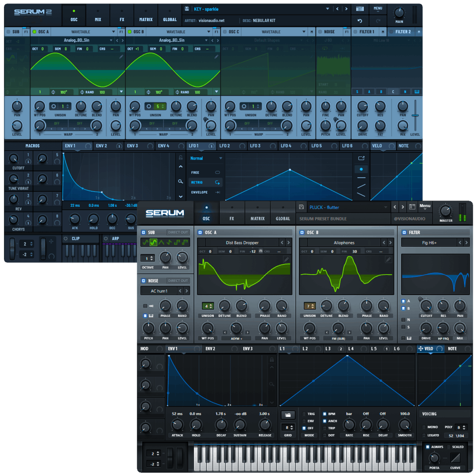Click the save preset floppy icon in Serum
Viewport: 476px width, 476px height.
tap(301, 207)
